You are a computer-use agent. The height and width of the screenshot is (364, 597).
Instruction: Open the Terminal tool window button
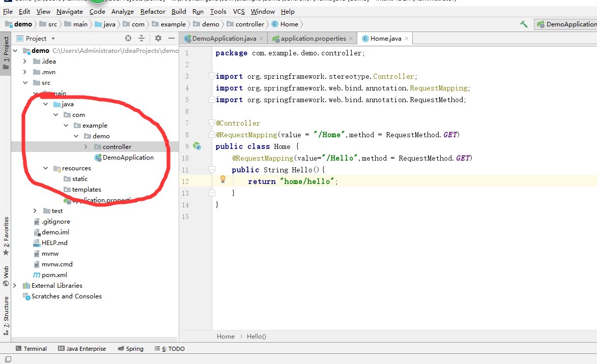pos(31,349)
